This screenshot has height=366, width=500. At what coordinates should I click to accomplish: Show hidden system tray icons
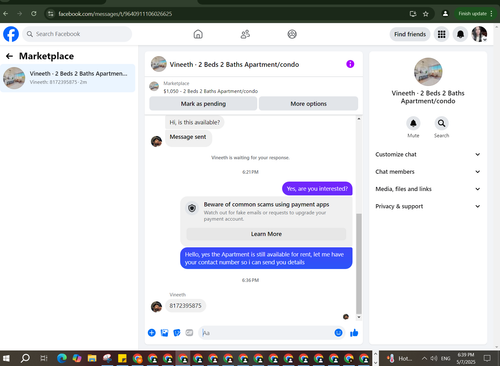[424, 358]
